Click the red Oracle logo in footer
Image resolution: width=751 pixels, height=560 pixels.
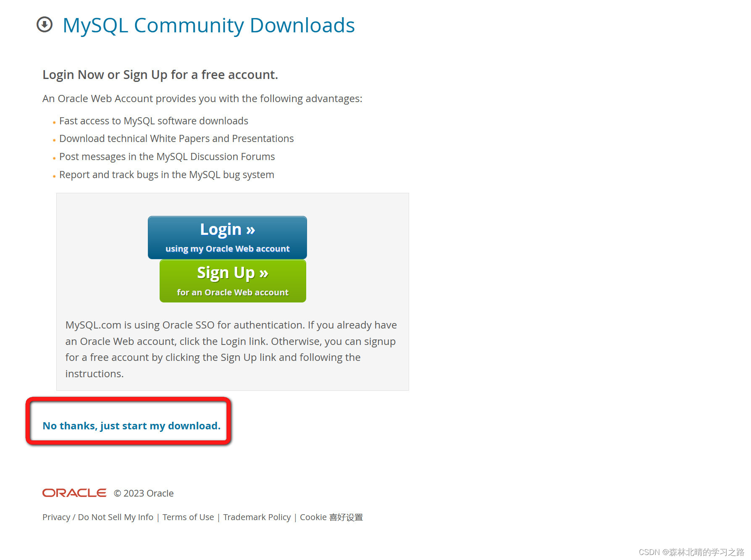click(74, 493)
